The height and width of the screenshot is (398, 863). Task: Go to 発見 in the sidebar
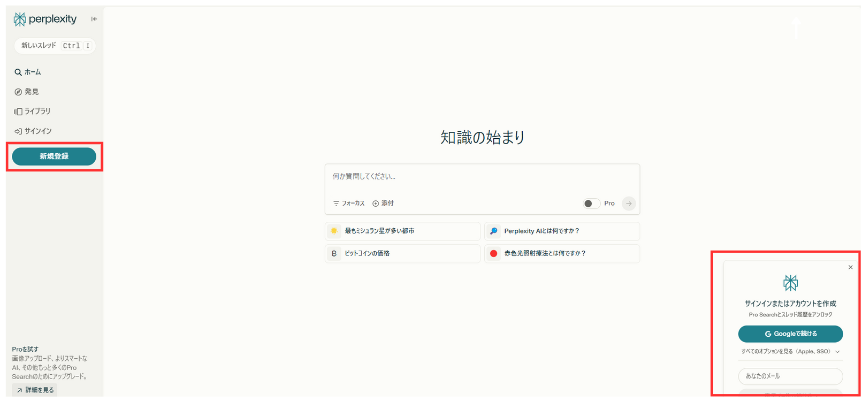[27, 92]
